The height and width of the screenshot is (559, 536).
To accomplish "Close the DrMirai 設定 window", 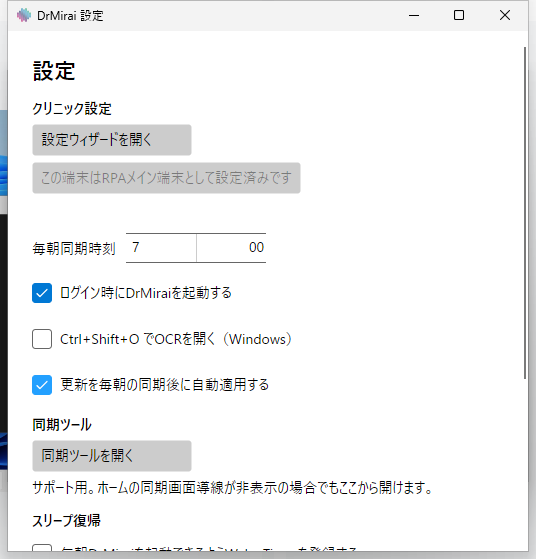I will (505, 15).
